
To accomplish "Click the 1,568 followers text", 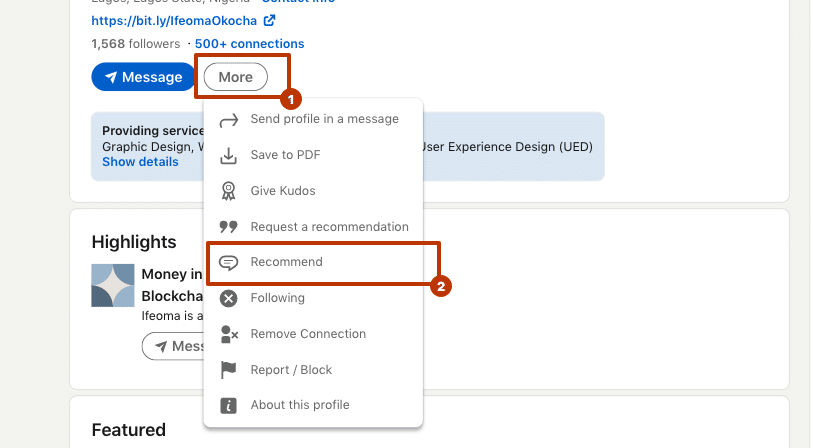I will 136,44.
